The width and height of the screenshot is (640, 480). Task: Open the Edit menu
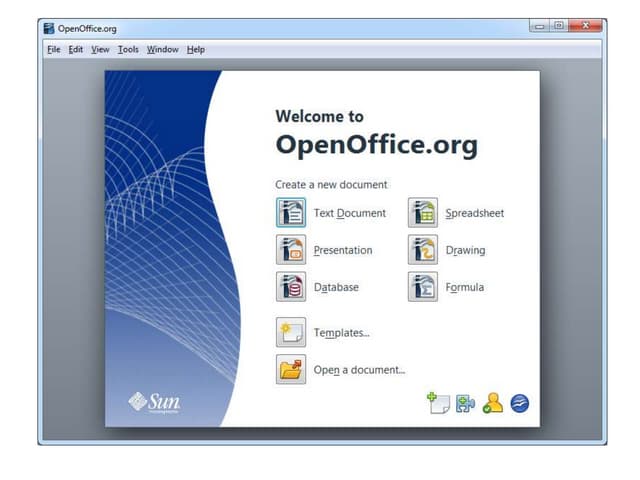click(76, 49)
